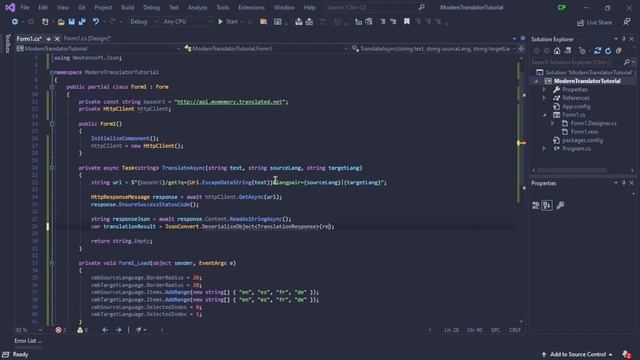The width and height of the screenshot is (640, 360).
Task: Click the Open File folder icon
Action: tap(61, 22)
